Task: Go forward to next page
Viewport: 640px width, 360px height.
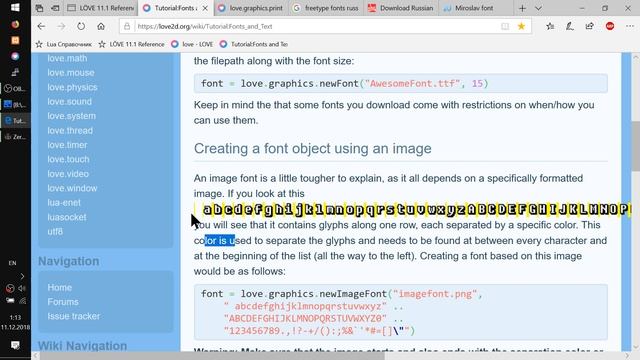Action: (61, 26)
